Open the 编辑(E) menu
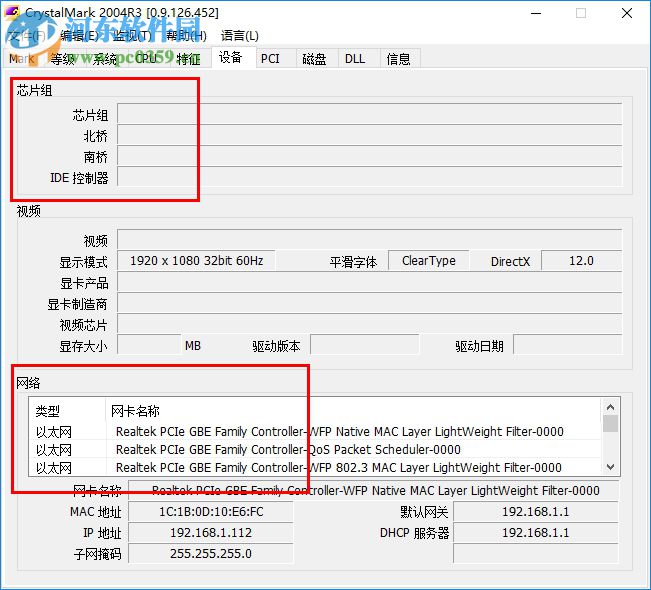The width and height of the screenshot is (651, 590). (80, 36)
